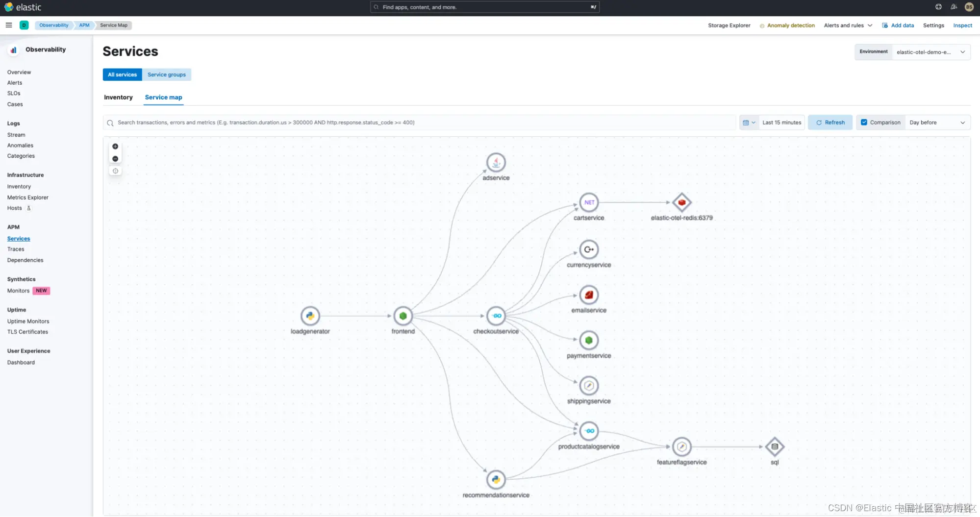Open Infrastructure Inventory in the sidebar
980x517 pixels.
pyautogui.click(x=19, y=187)
